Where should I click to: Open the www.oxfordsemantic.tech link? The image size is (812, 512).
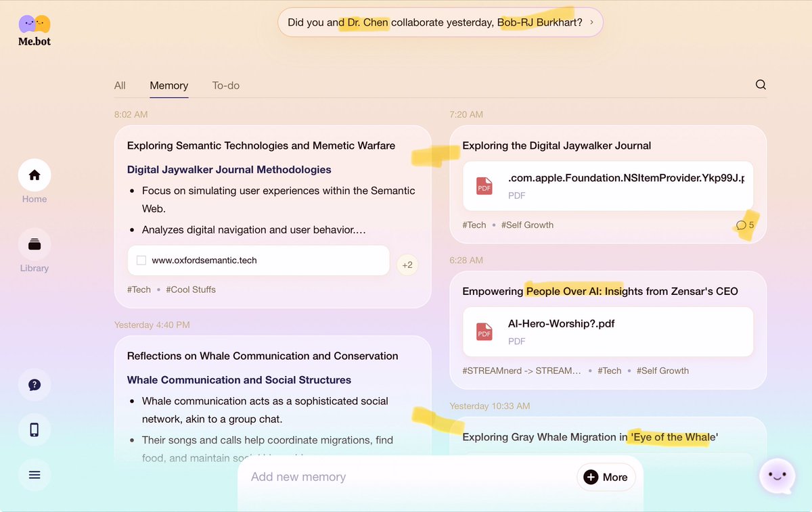point(204,260)
